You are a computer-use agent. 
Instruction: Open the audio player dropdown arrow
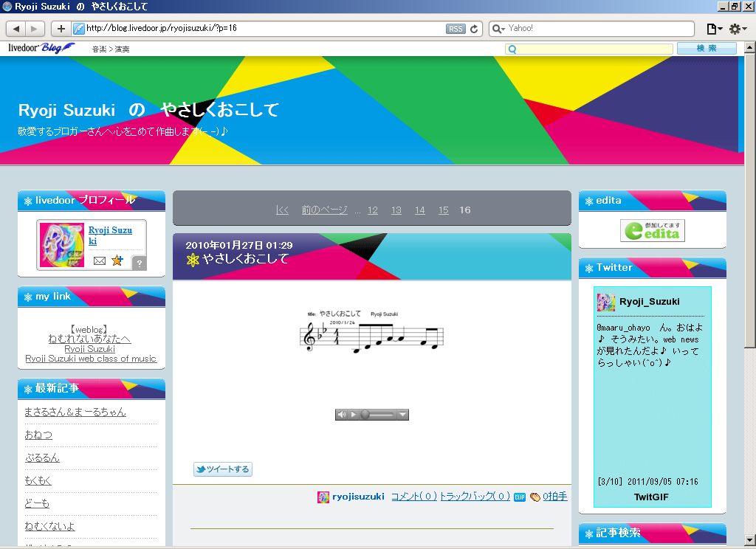[x=402, y=415]
